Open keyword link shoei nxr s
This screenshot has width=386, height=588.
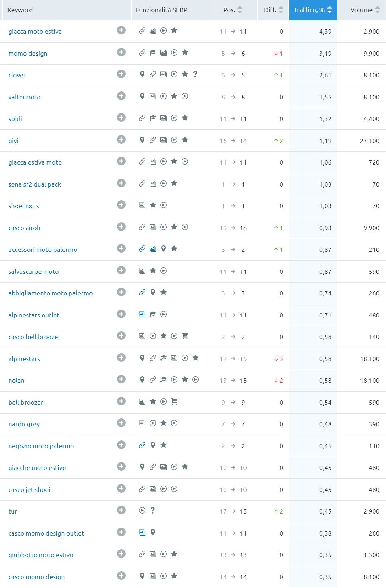point(24,206)
